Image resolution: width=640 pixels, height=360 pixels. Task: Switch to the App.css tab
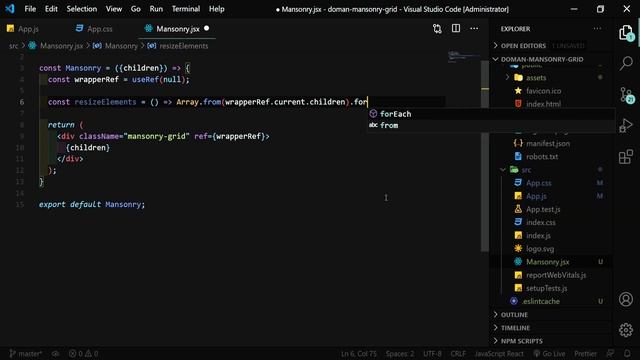point(95,29)
